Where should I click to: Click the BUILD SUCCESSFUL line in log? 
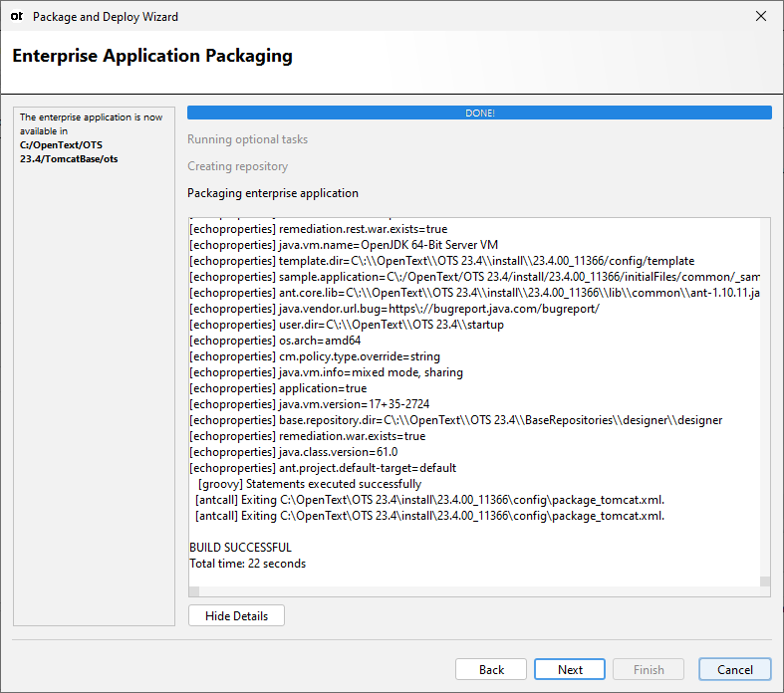pos(240,548)
